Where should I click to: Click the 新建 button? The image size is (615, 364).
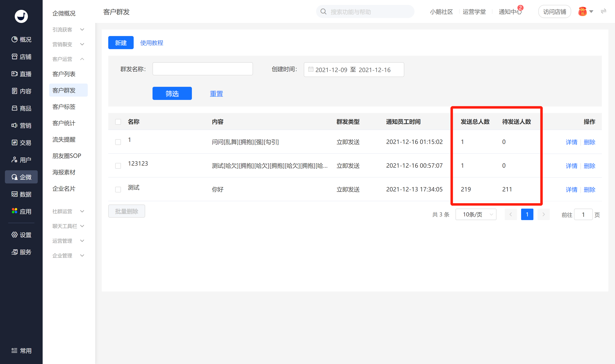(x=121, y=43)
